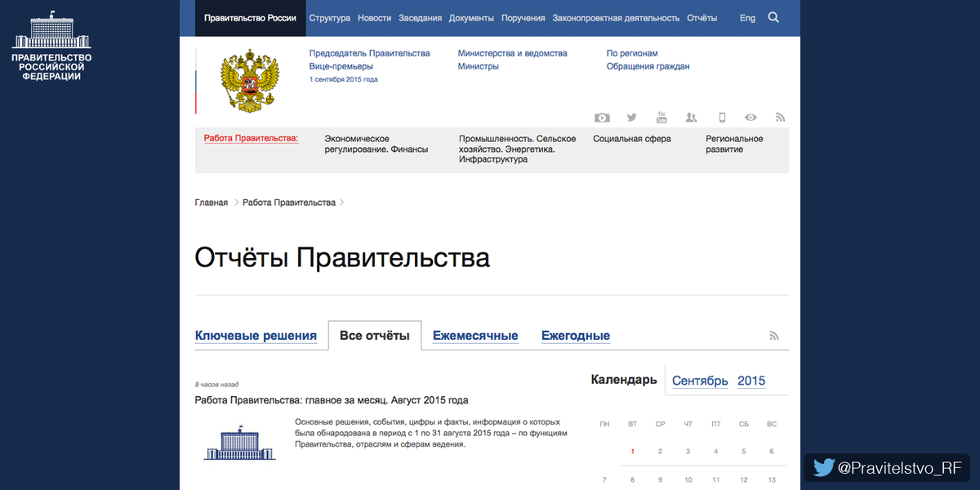The width and height of the screenshot is (980, 490).
Task: Switch to Ежегодные tab
Action: click(x=576, y=336)
